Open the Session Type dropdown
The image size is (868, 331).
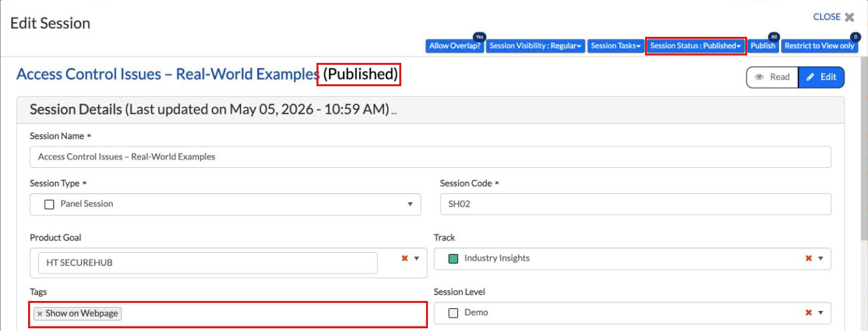(225, 204)
